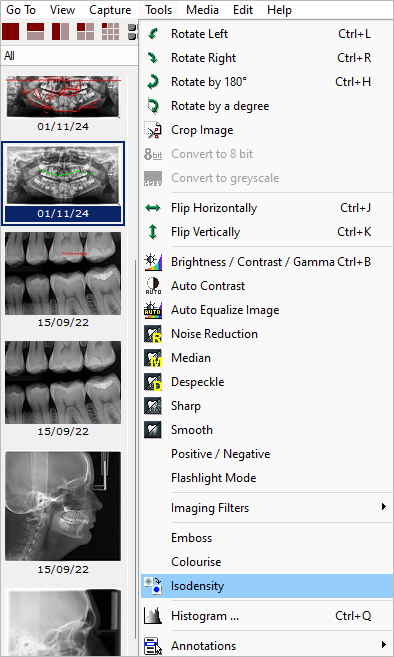Click the Crop Image scissors icon
The height and width of the screenshot is (657, 394).
click(x=153, y=130)
